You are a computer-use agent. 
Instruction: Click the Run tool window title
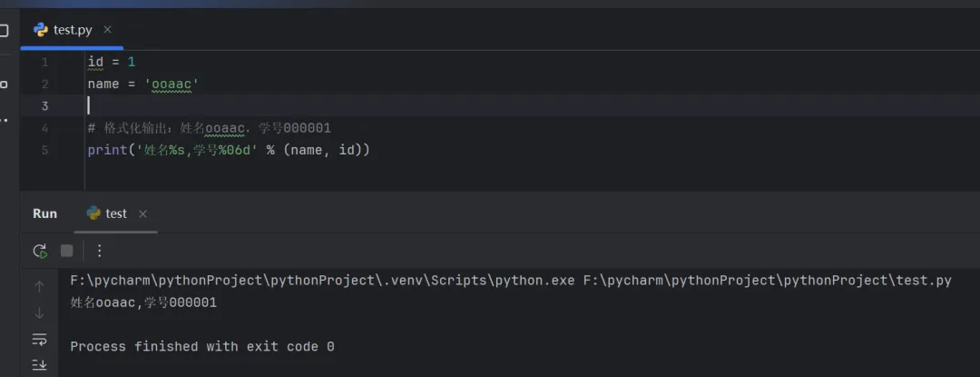pos(45,213)
